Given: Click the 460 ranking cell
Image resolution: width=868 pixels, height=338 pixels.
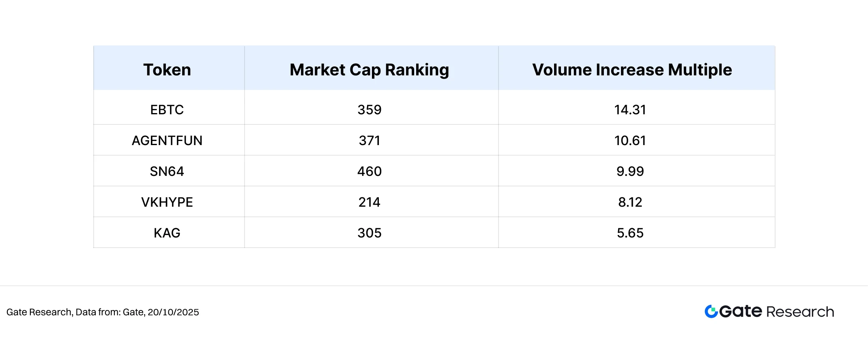Looking at the screenshot, I should click(370, 171).
